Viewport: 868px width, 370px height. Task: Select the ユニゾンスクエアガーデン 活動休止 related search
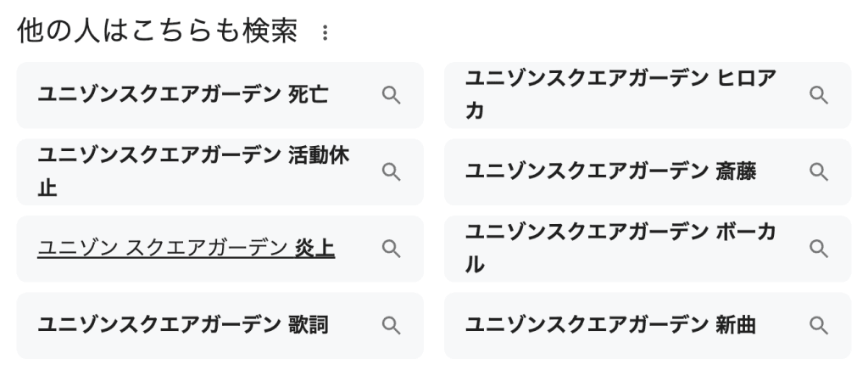(x=192, y=172)
